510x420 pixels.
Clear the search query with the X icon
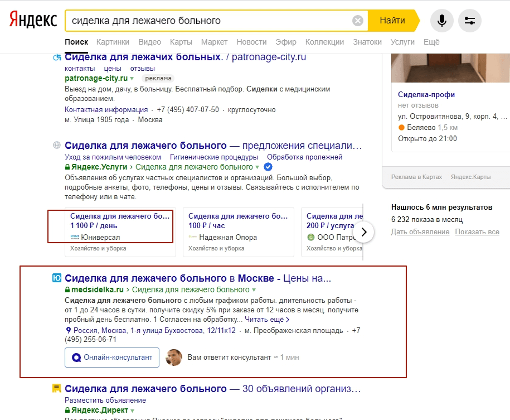pos(358,21)
